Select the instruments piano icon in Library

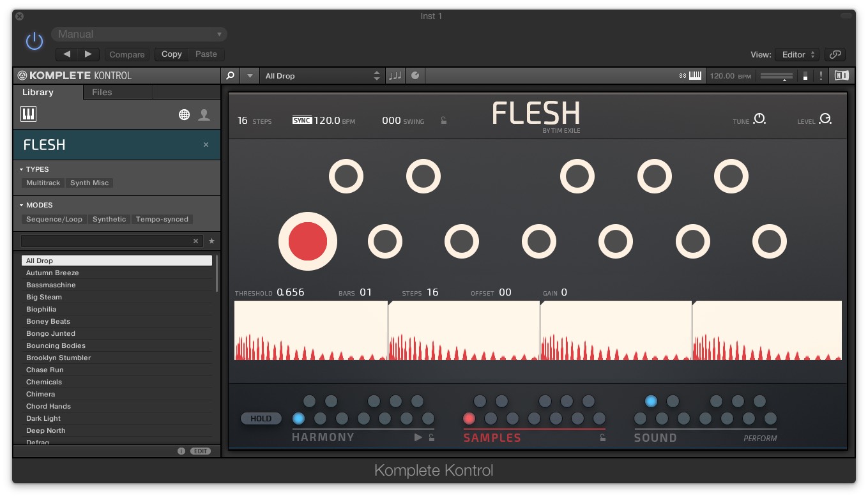pyautogui.click(x=29, y=114)
